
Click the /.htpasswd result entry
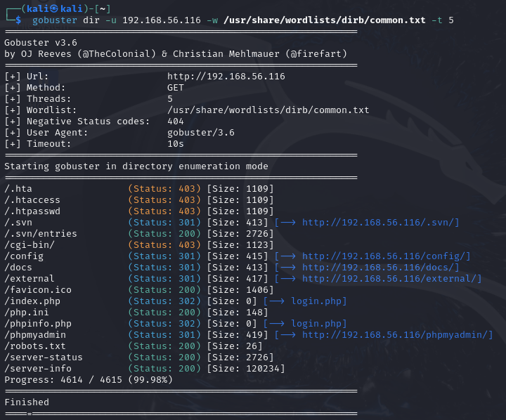[32, 211]
